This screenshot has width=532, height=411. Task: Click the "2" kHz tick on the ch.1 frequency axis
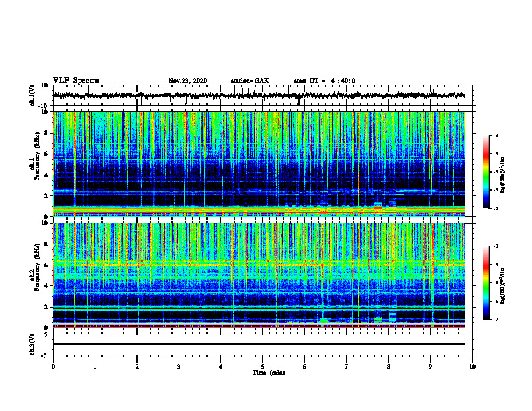(46, 195)
